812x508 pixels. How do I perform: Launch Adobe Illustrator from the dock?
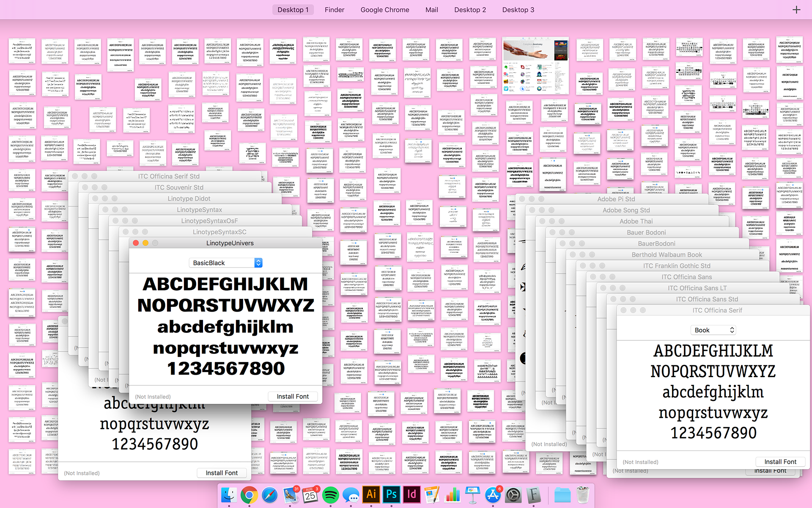pos(371,494)
